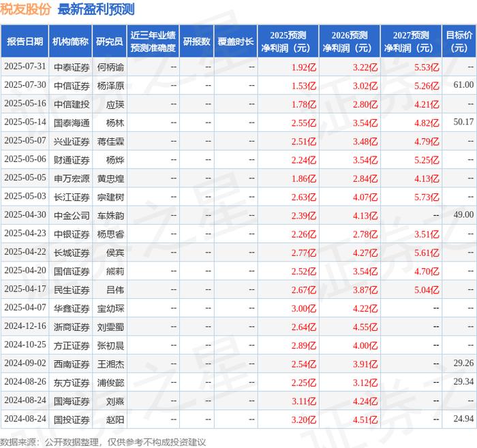This screenshot has width=477, height=448.
Task: Click the 机构简称 column header
Action: click(x=70, y=42)
